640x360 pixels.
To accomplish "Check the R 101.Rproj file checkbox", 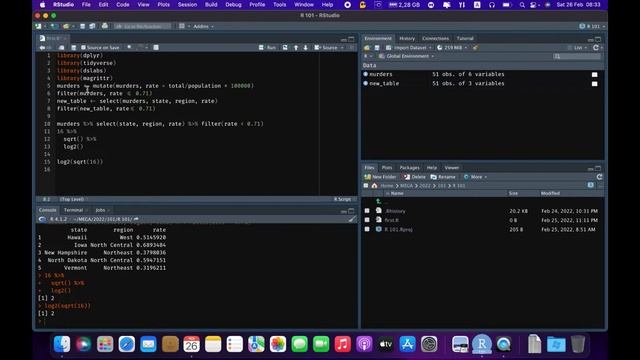I will (367, 229).
